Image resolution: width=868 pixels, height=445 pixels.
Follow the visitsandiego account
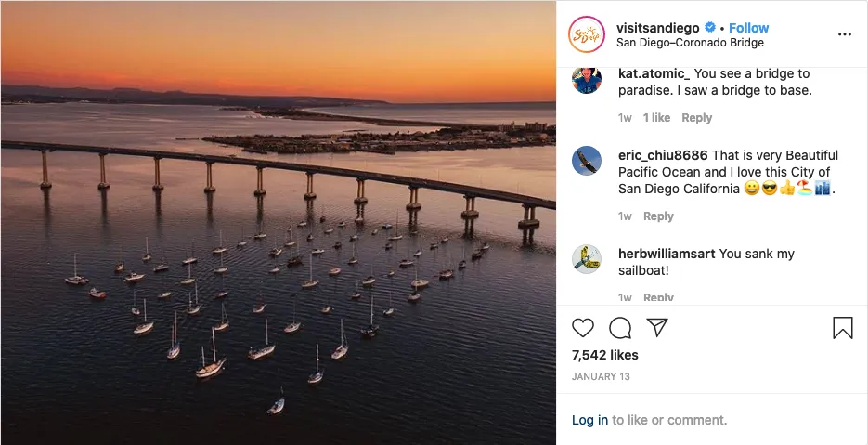click(749, 28)
